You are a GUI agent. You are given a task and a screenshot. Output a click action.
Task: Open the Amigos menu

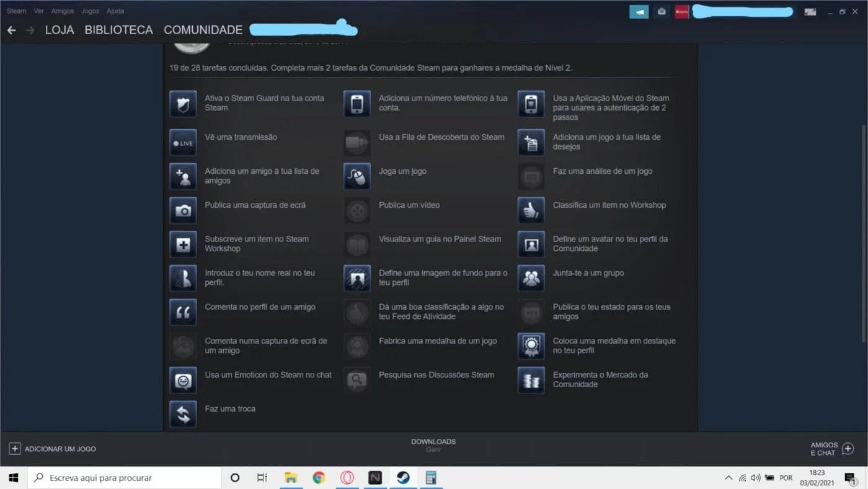click(63, 11)
